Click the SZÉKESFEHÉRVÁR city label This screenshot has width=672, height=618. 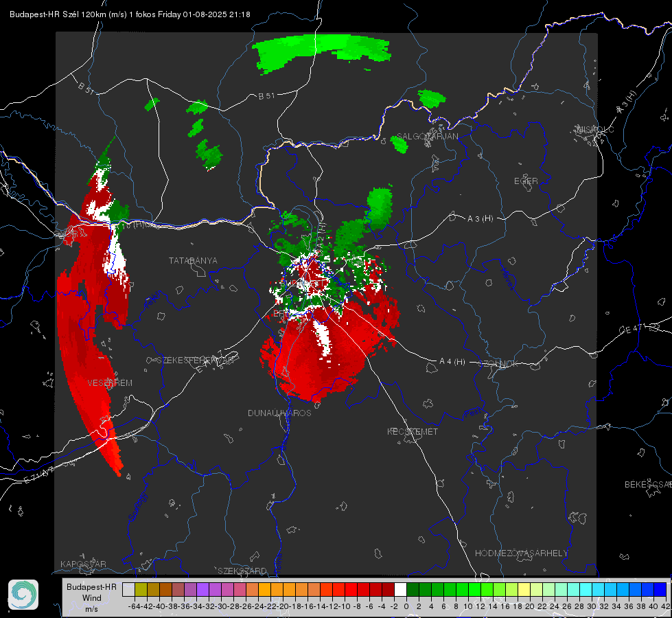pos(195,360)
